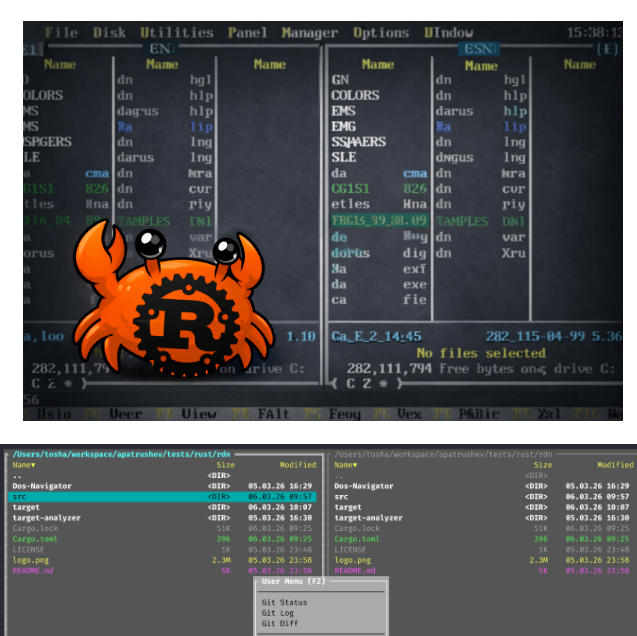Select highlighted src folder in left panel

[162, 497]
